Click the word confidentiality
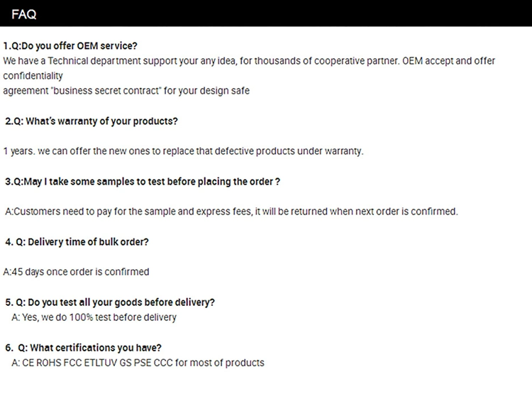532x411 pixels. (33, 76)
